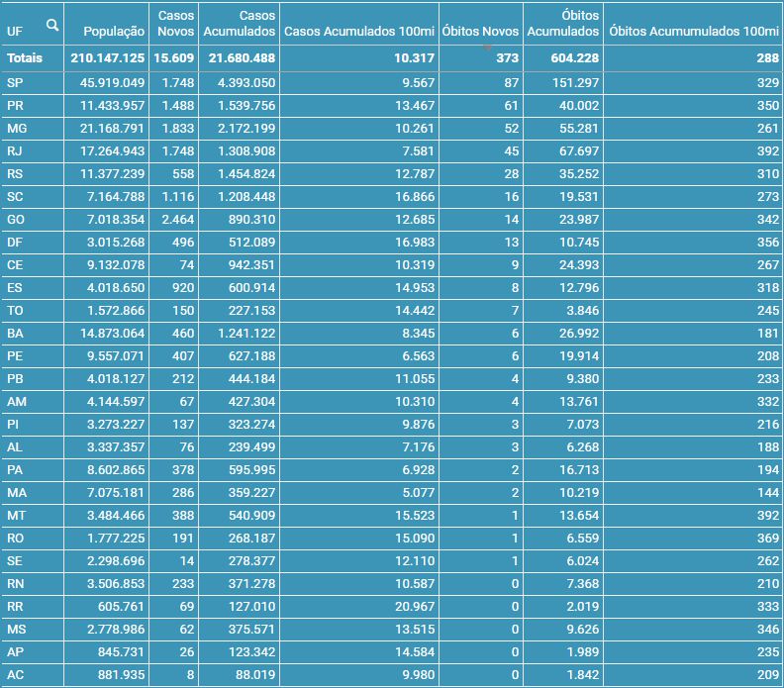The width and height of the screenshot is (784, 688).
Task: Click the DF state cell
Action: (x=15, y=242)
